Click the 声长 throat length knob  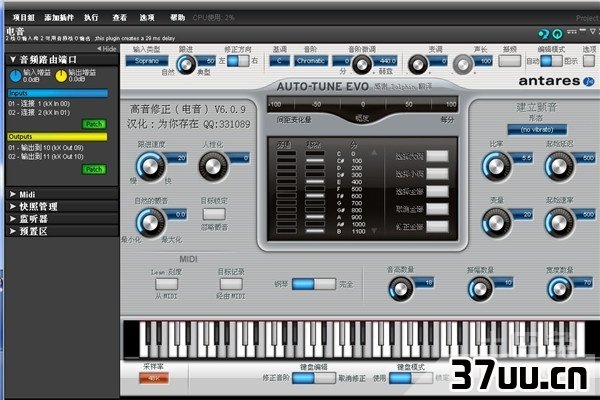click(463, 64)
